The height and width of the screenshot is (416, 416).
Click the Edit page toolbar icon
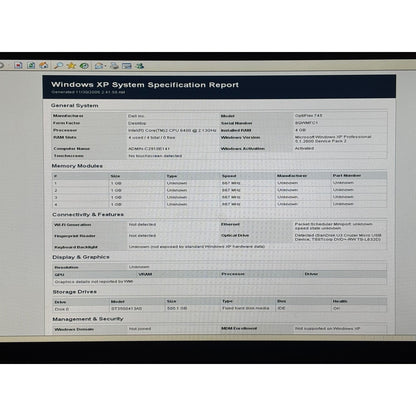127,66
